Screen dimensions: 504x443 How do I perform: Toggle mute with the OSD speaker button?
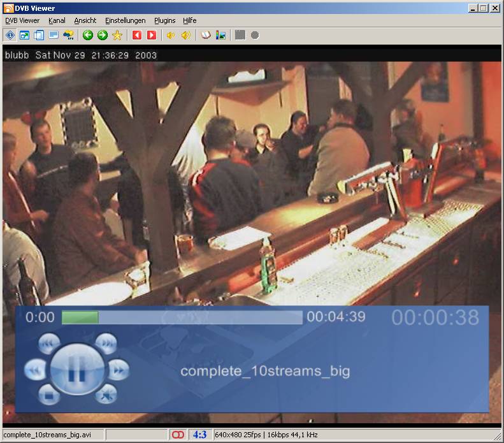tap(106, 395)
